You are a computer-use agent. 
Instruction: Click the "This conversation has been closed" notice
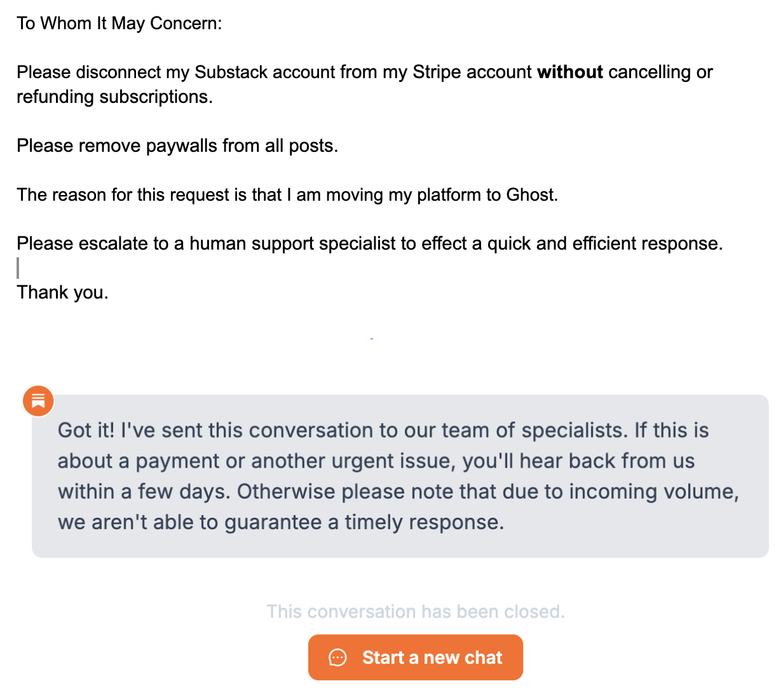coord(415,612)
